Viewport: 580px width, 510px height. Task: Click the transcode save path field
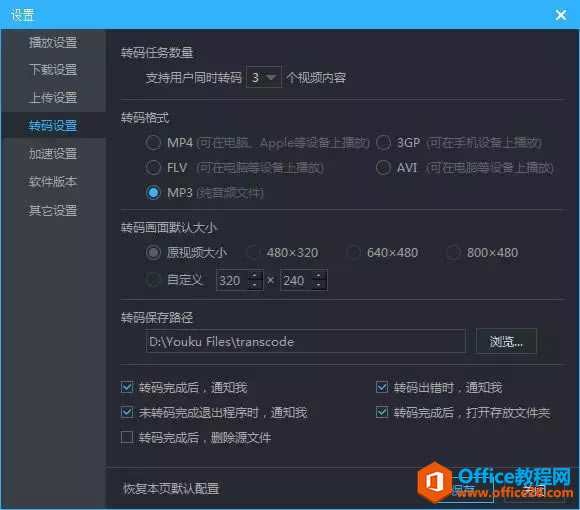coord(306,341)
